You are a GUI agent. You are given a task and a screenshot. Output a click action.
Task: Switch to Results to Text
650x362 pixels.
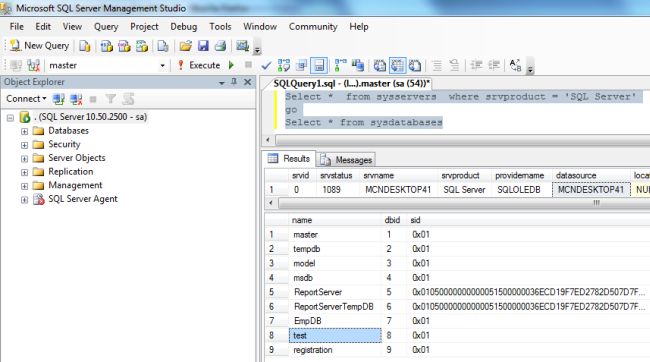click(x=379, y=65)
